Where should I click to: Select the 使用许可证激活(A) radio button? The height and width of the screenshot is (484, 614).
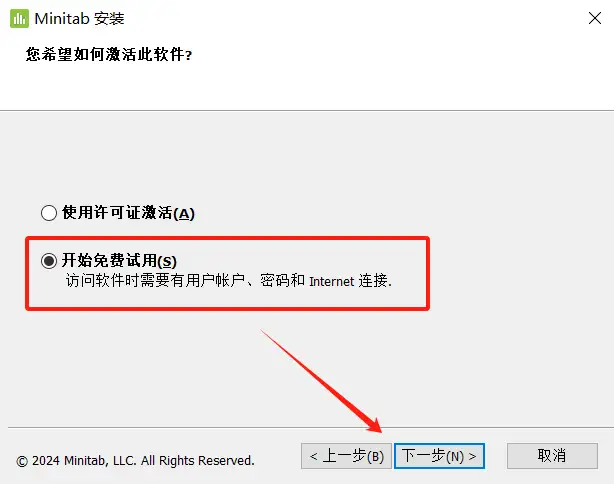coord(49,213)
